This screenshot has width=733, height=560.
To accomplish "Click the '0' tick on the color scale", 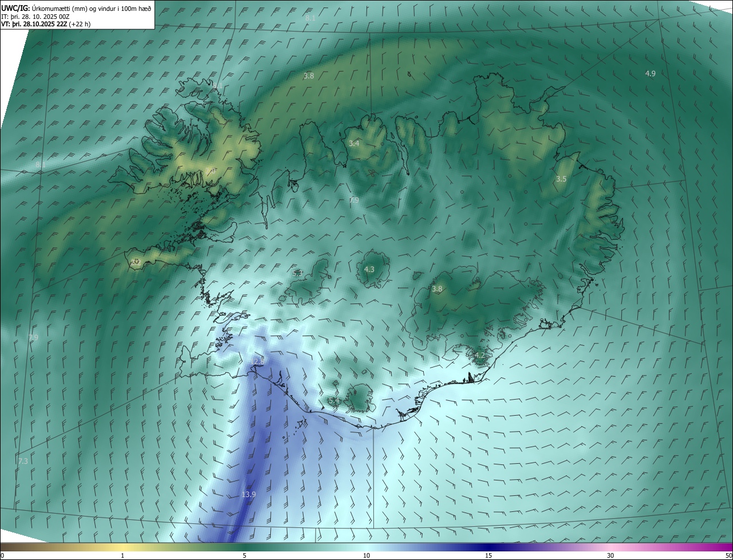I will (x=2, y=555).
